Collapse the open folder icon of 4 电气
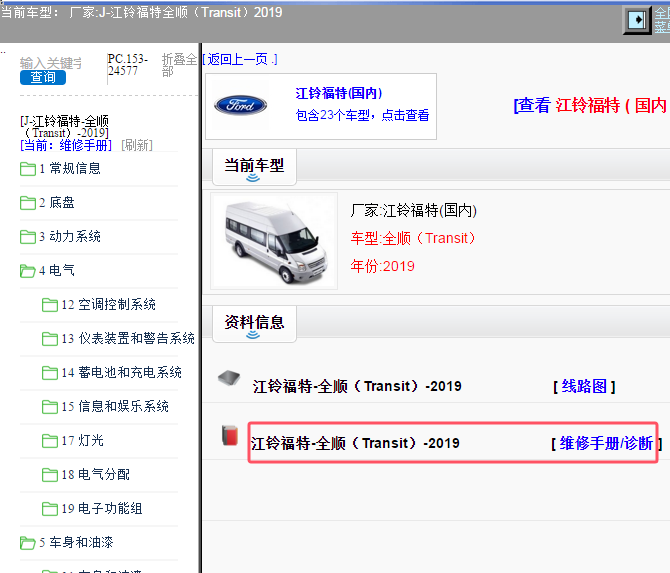The height and width of the screenshot is (573, 670). click(28, 271)
